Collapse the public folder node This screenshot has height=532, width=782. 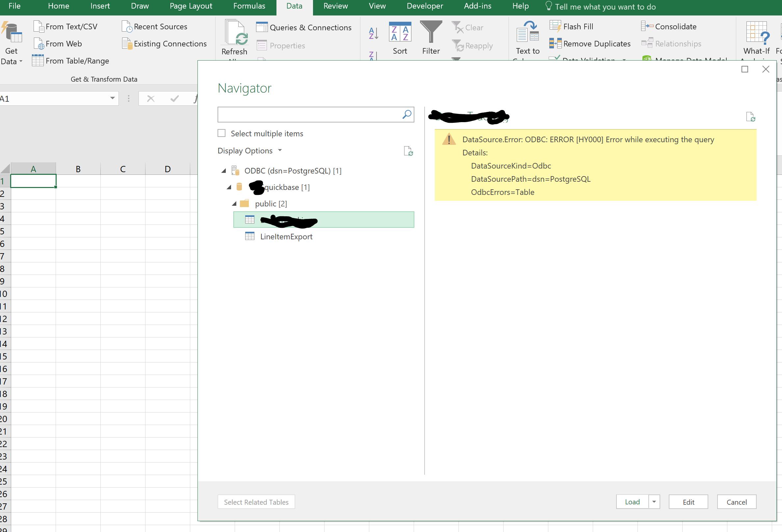click(x=234, y=203)
